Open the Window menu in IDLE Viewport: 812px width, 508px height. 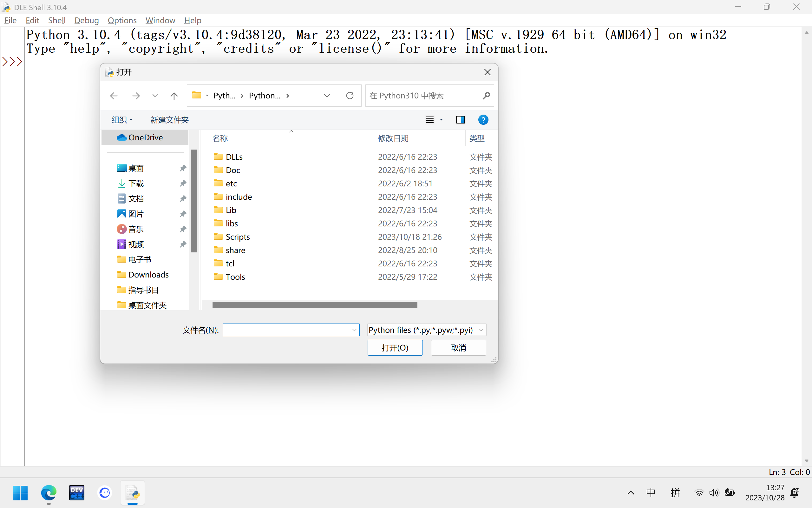tap(160, 20)
